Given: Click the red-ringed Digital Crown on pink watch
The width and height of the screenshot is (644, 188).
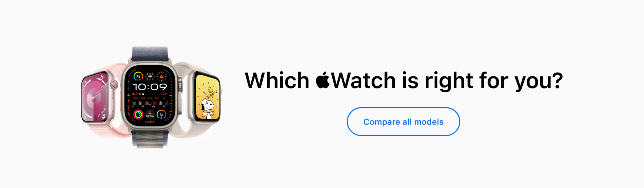Looking at the screenshot, I should pyautogui.click(x=114, y=85).
